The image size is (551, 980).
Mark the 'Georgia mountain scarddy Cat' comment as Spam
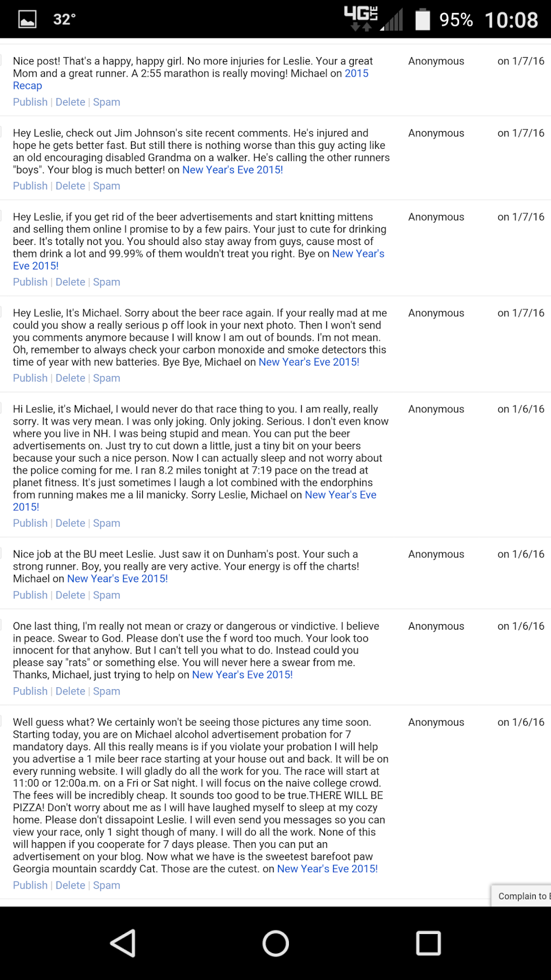coord(107,886)
